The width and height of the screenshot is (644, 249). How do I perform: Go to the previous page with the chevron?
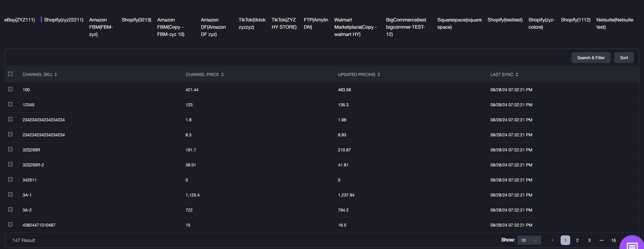coord(552,240)
